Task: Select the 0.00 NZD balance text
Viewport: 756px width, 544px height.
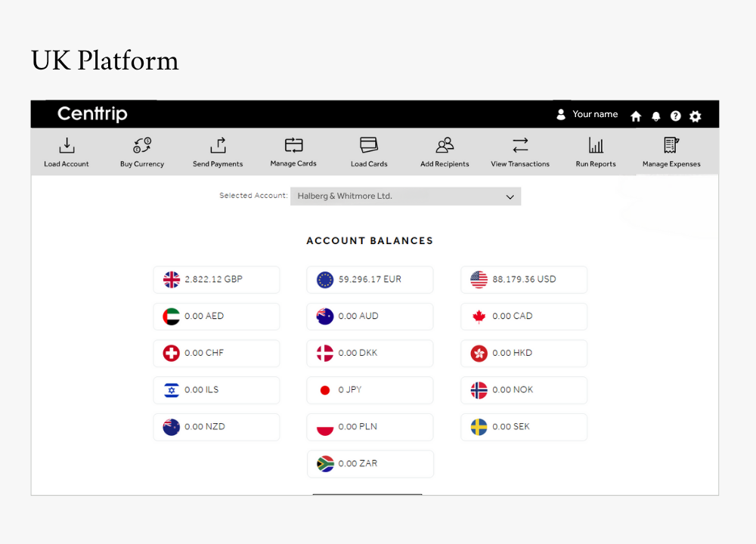Action: tap(204, 427)
